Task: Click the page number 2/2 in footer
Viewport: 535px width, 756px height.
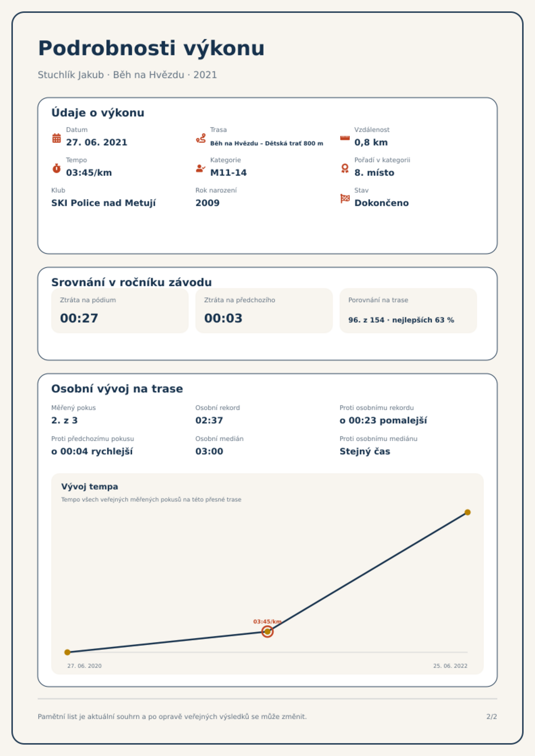Action: point(492,717)
